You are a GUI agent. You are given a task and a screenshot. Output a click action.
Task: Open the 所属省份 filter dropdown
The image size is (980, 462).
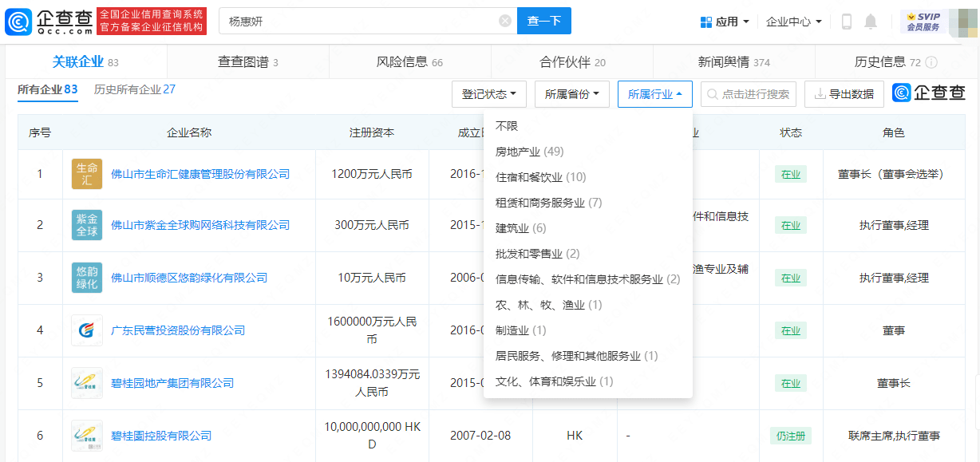(572, 94)
